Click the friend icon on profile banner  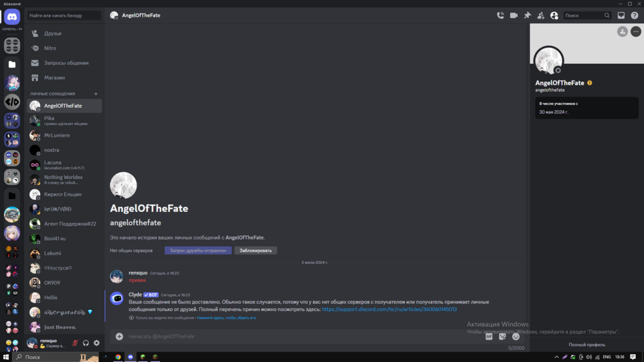click(x=622, y=32)
